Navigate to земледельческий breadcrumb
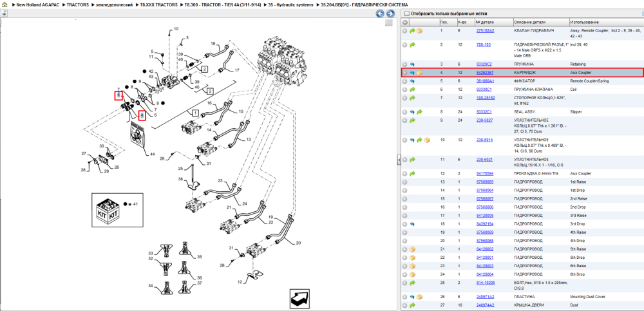Image resolution: width=644 pixels, height=311 pixels. pyautogui.click(x=114, y=4)
